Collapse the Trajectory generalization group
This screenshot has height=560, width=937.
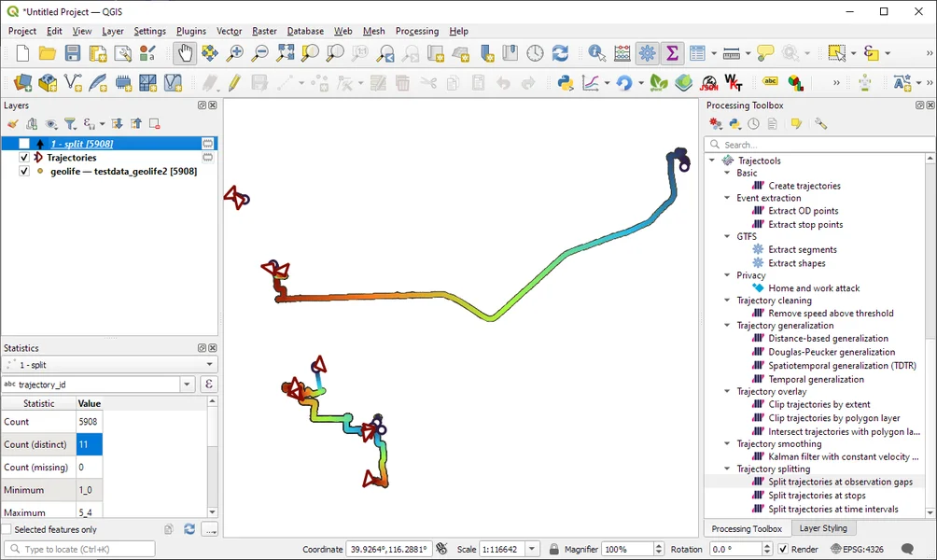(727, 325)
